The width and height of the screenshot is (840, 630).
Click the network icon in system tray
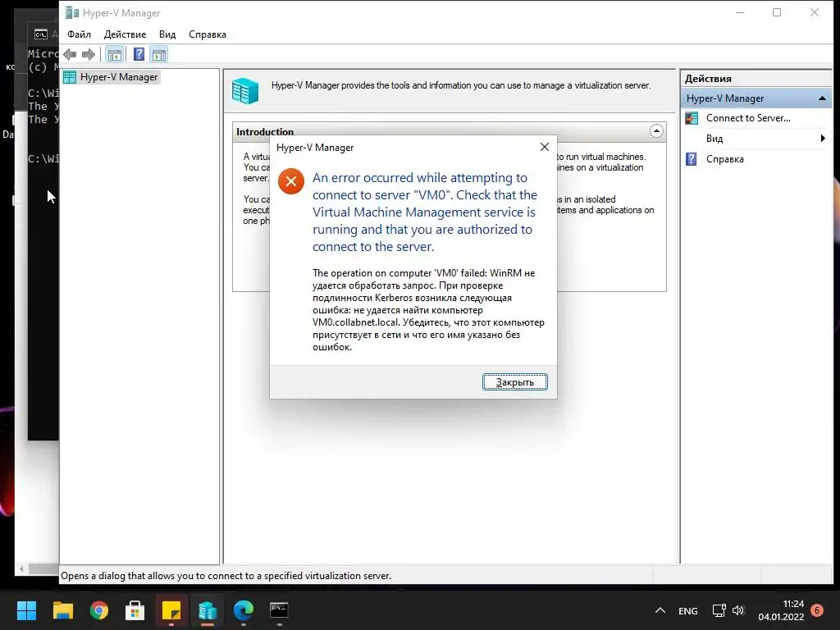tap(719, 610)
